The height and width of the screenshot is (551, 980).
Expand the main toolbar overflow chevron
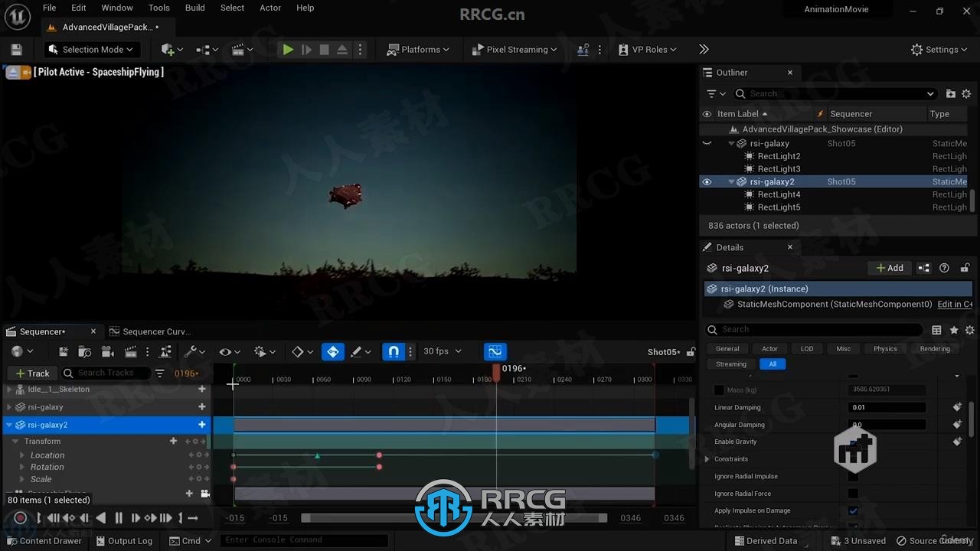coord(704,50)
